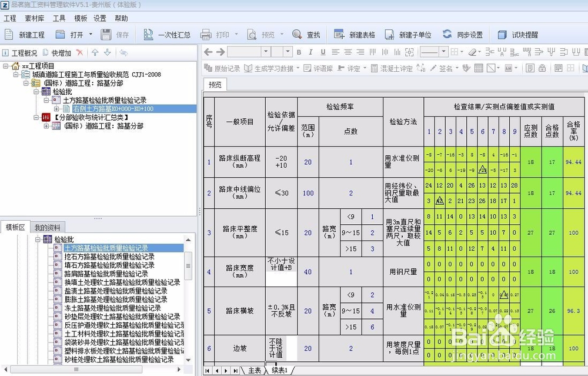Open a project with 打开
Image resolution: width=588 pixels, height=376 pixels.
[70, 35]
